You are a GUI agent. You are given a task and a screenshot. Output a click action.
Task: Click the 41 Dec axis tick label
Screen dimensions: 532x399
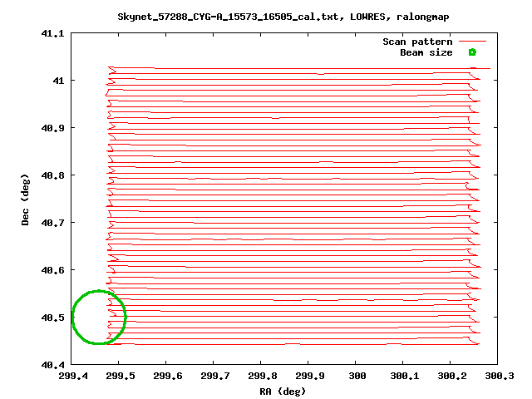point(58,81)
